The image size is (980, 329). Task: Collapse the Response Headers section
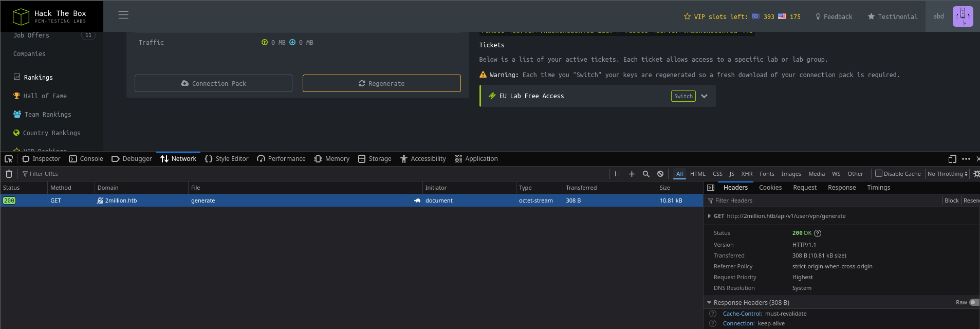click(709, 303)
